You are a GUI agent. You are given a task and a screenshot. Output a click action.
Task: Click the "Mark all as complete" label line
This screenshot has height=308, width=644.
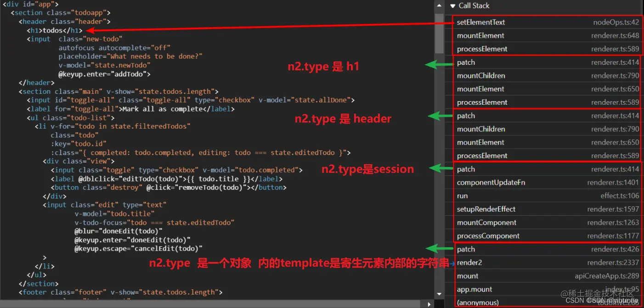pos(130,109)
